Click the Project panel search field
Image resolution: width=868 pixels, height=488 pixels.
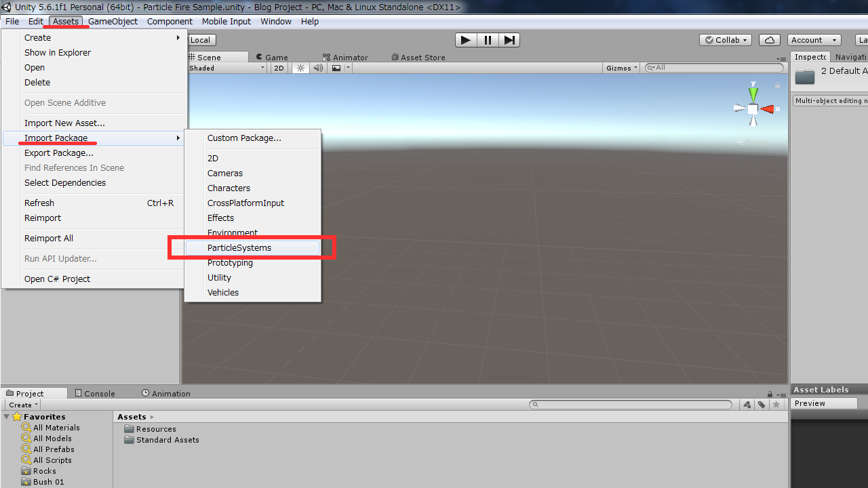click(631, 405)
